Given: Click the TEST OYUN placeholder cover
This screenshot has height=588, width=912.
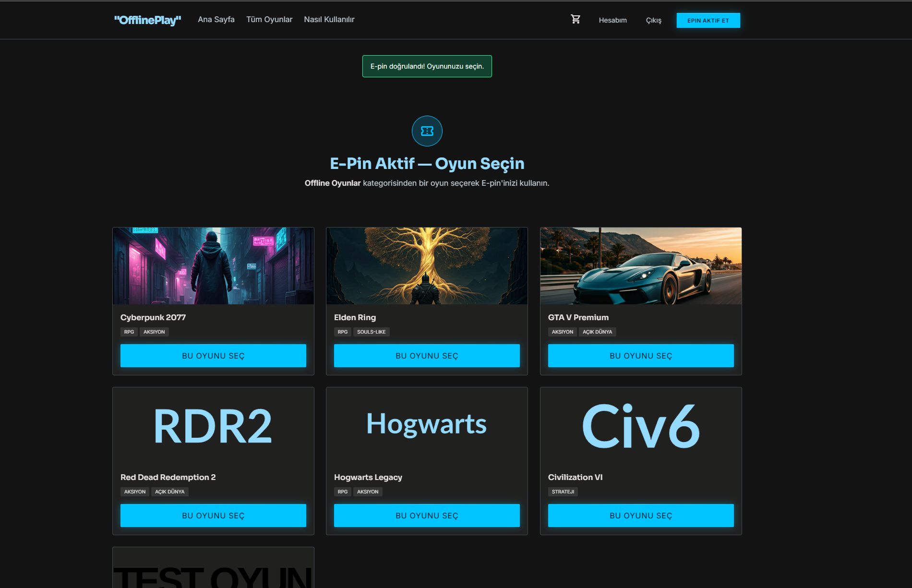Looking at the screenshot, I should click(x=213, y=568).
